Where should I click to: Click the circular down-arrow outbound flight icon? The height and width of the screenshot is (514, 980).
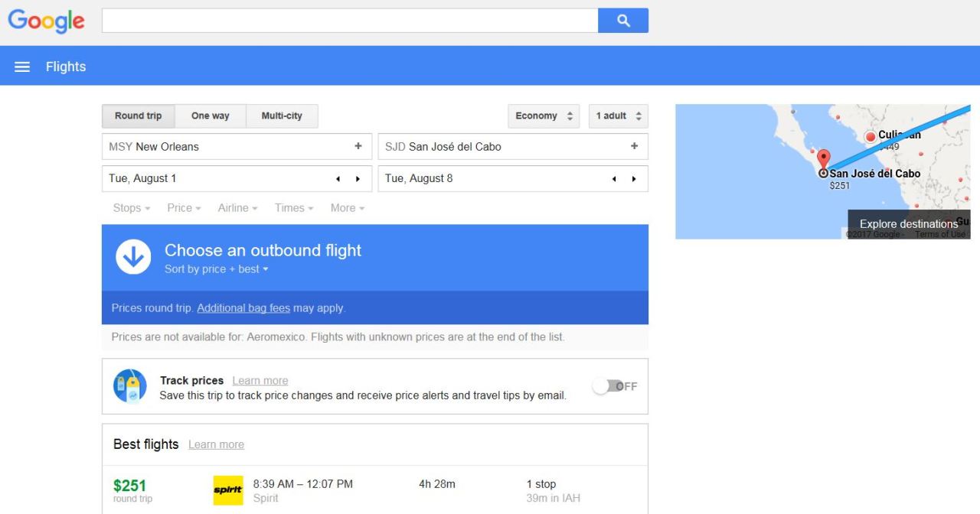point(133,257)
